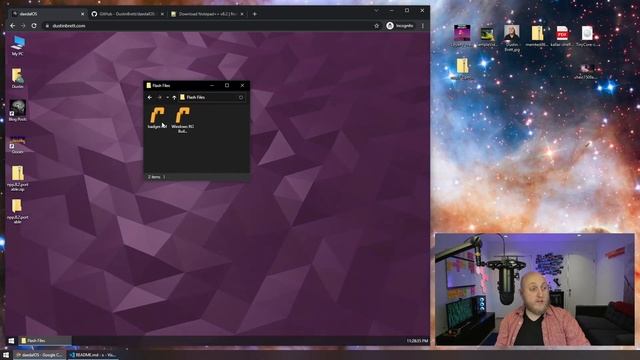The height and width of the screenshot is (360, 640).
Task: Open the Blog Posts shortcut icon
Action: (18, 111)
